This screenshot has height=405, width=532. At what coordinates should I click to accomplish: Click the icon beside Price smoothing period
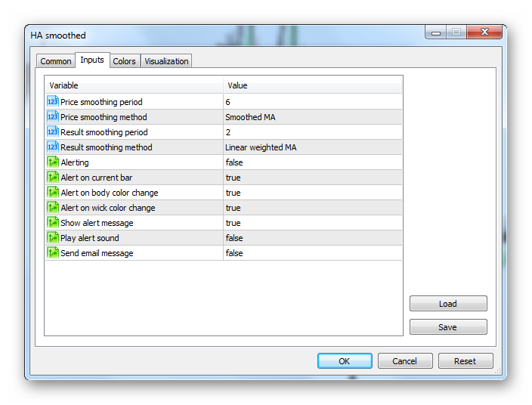53,102
